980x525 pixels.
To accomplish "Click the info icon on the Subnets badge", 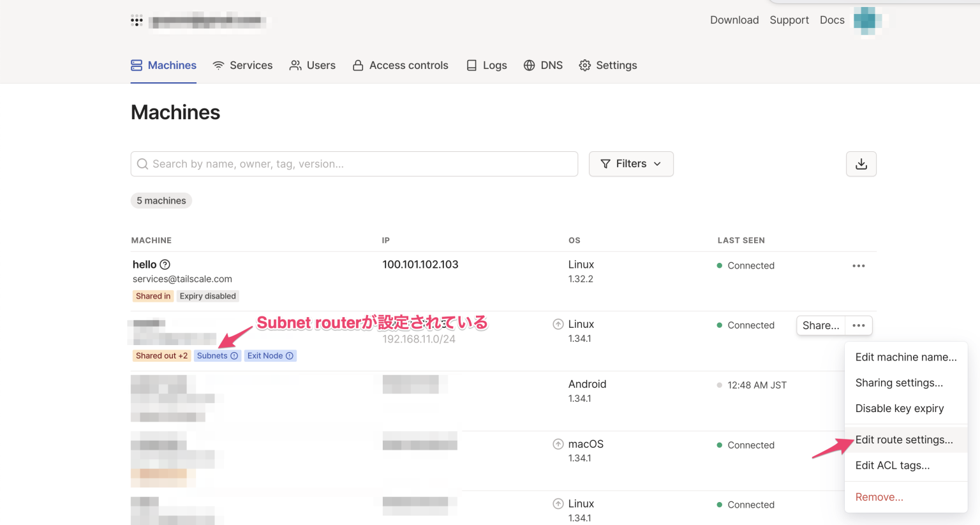I will point(235,355).
